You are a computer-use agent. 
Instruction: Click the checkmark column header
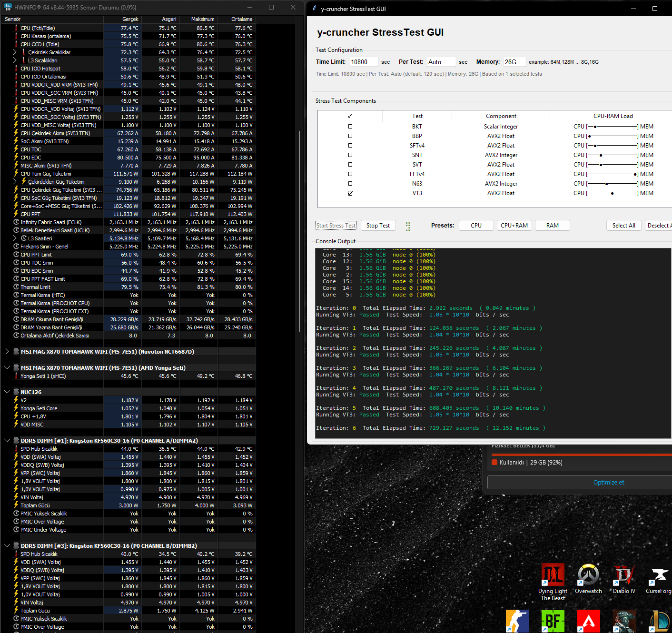coord(350,116)
